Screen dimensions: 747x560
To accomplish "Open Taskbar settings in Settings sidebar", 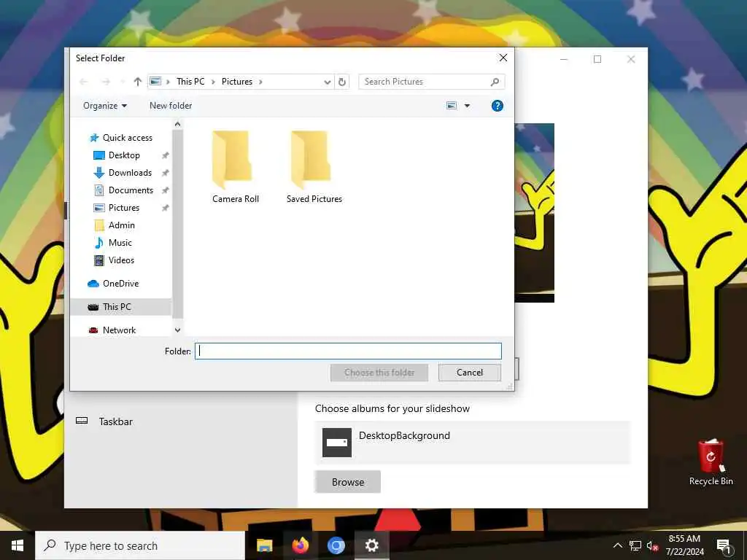I will point(116,421).
